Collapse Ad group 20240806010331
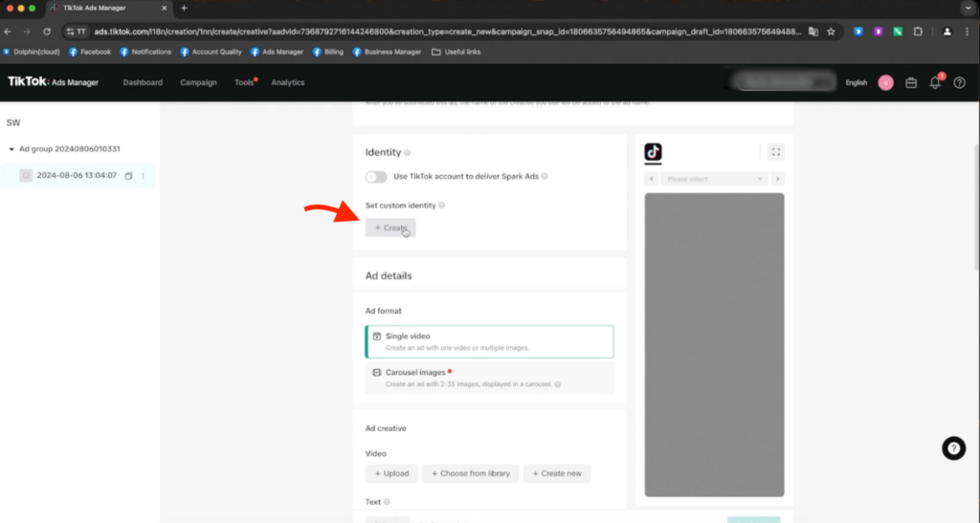 11,149
